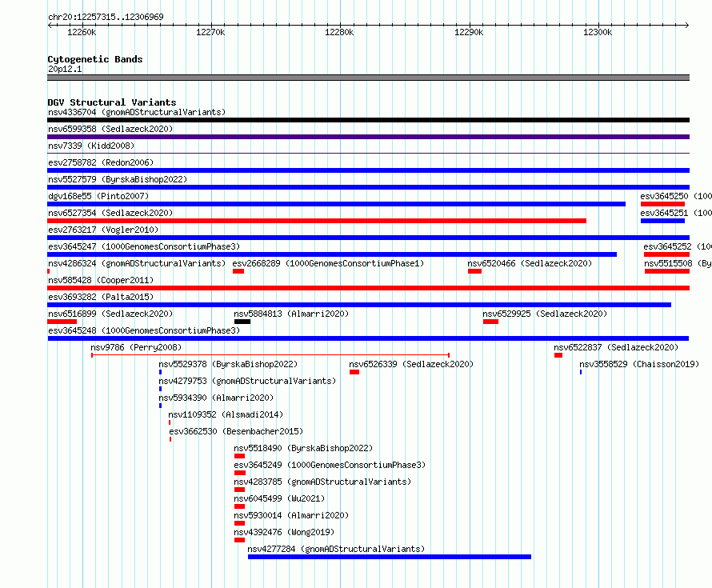The height and width of the screenshot is (588, 712).
Task: Click nsv5527579 (ByrskaBishop2022) label
Action: coord(118,179)
